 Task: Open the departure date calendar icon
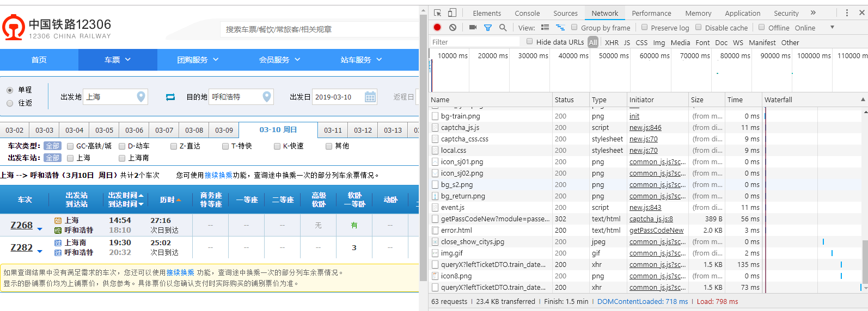[x=370, y=97]
